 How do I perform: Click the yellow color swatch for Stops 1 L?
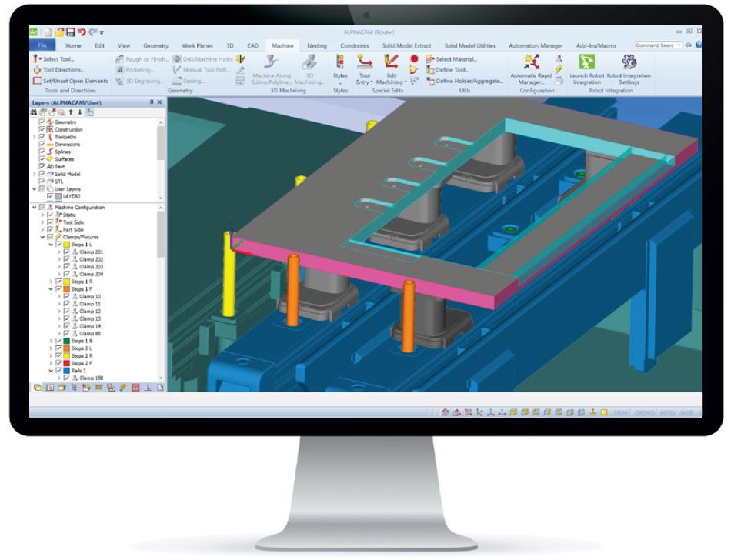pyautogui.click(x=67, y=245)
